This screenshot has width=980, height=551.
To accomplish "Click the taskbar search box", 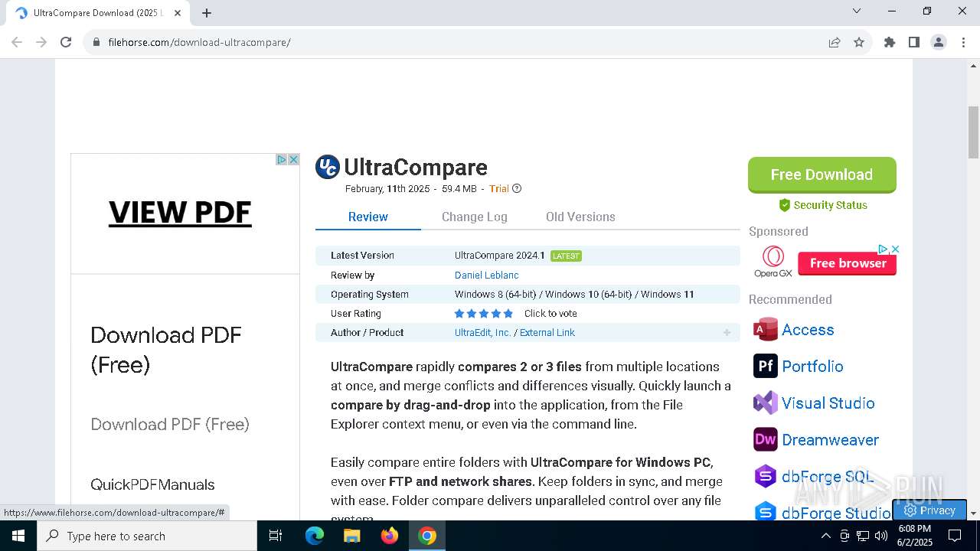I will [x=147, y=536].
